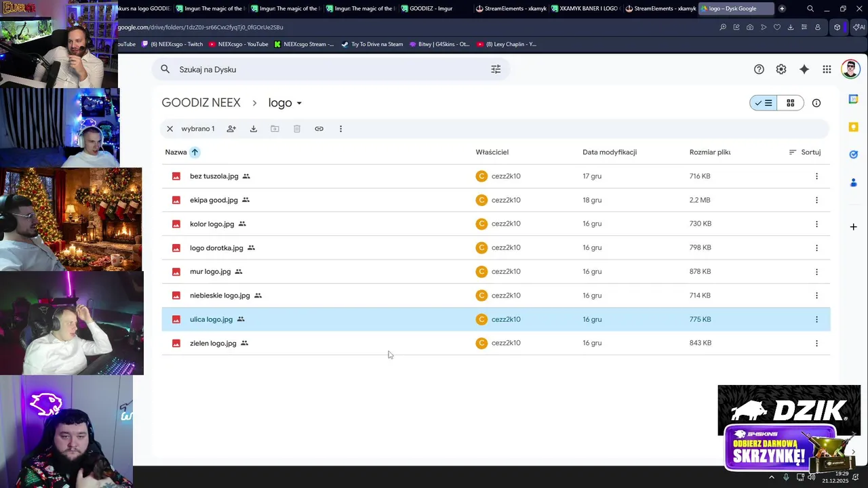Screen dimensions: 868x488
Task: Open 'Bitwy | G4Skins' bookmark
Action: tap(439, 44)
